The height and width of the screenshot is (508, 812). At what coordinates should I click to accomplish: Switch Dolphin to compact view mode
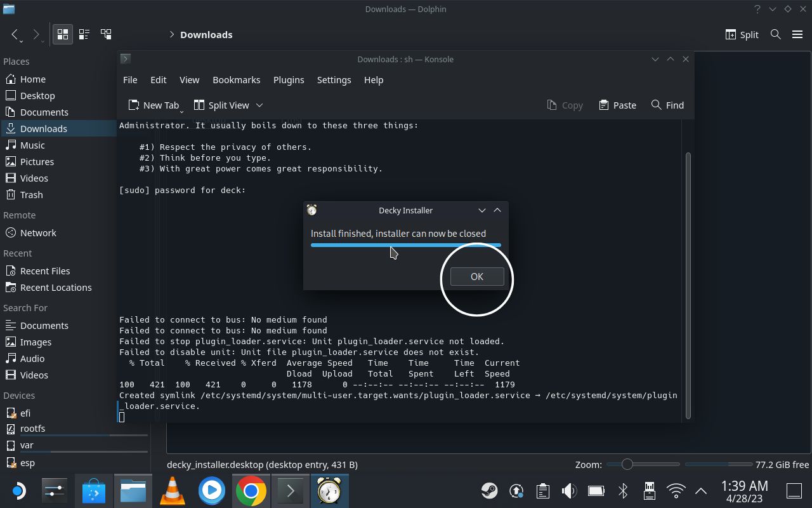click(x=84, y=34)
